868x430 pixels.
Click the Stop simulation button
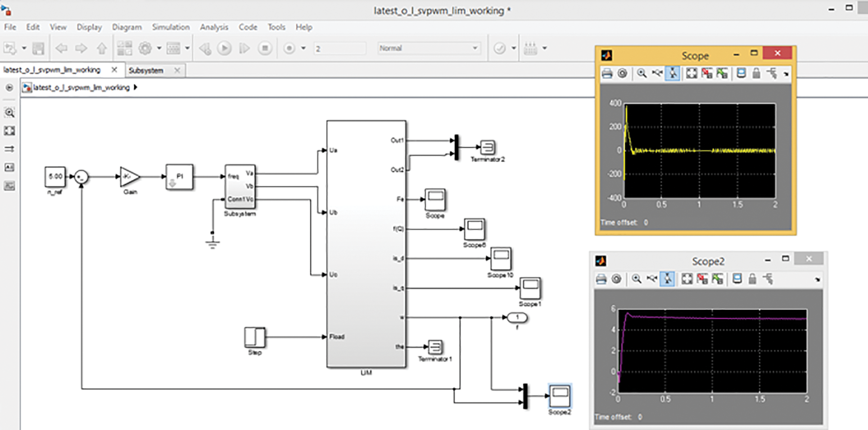point(265,48)
